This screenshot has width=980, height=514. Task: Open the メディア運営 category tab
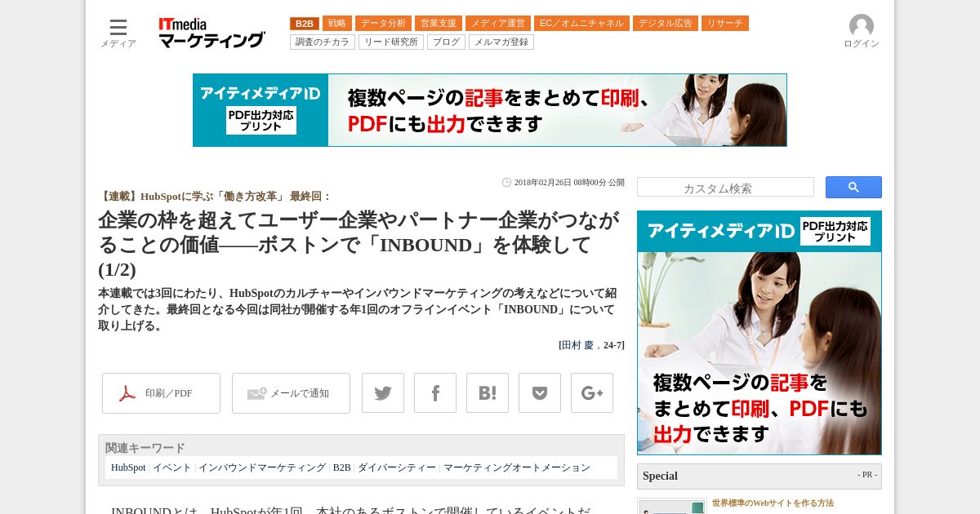pos(498,24)
